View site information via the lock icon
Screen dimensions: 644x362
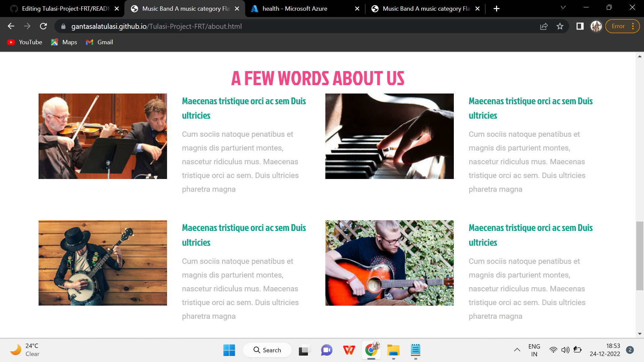63,26
